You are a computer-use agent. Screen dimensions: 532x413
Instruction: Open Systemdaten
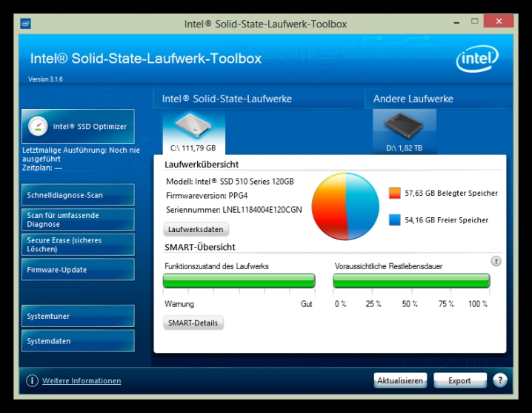78,341
